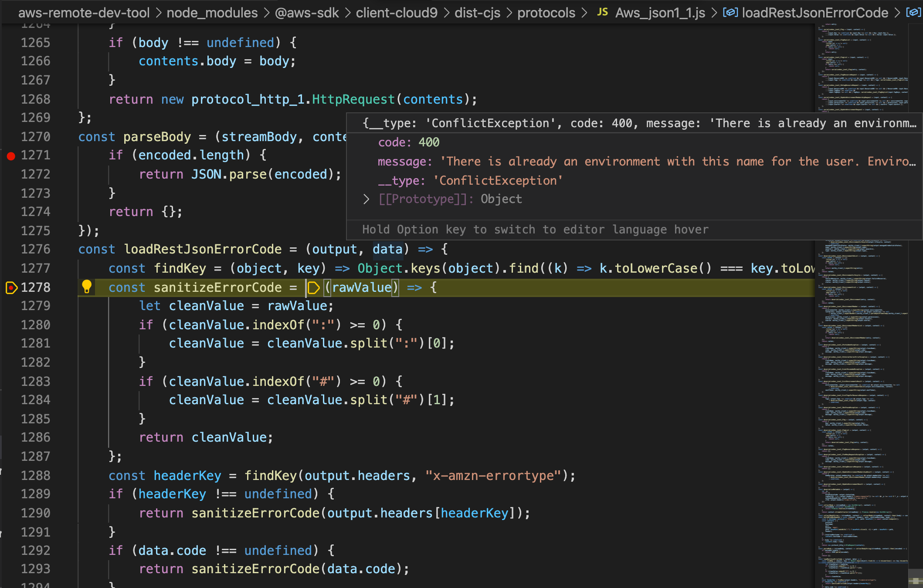Open the aws-remote-dev-tool breadcrumb
Screen dimensions: 923x588
point(84,13)
